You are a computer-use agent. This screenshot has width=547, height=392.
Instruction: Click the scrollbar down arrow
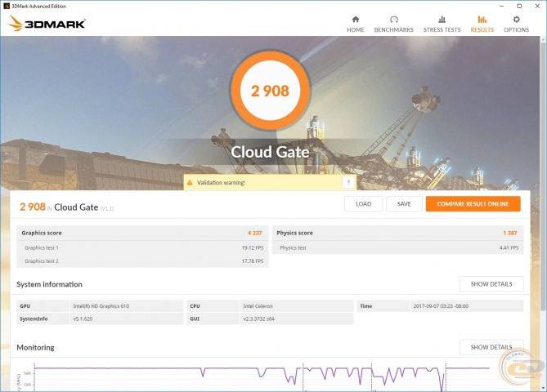click(544, 388)
